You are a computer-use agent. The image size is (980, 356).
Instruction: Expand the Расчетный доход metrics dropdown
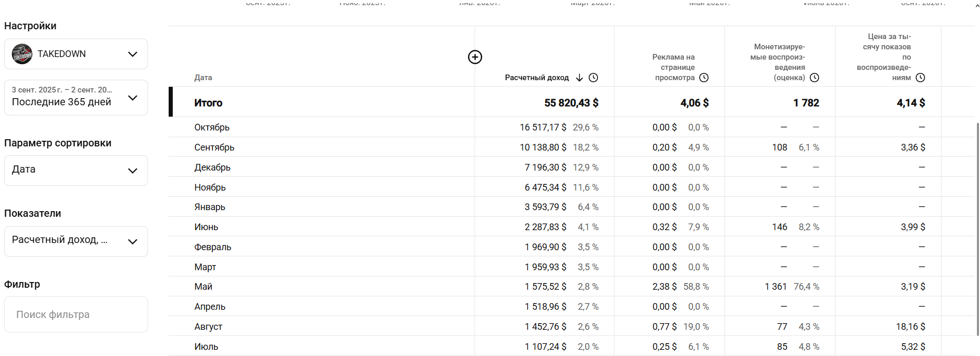(x=76, y=241)
